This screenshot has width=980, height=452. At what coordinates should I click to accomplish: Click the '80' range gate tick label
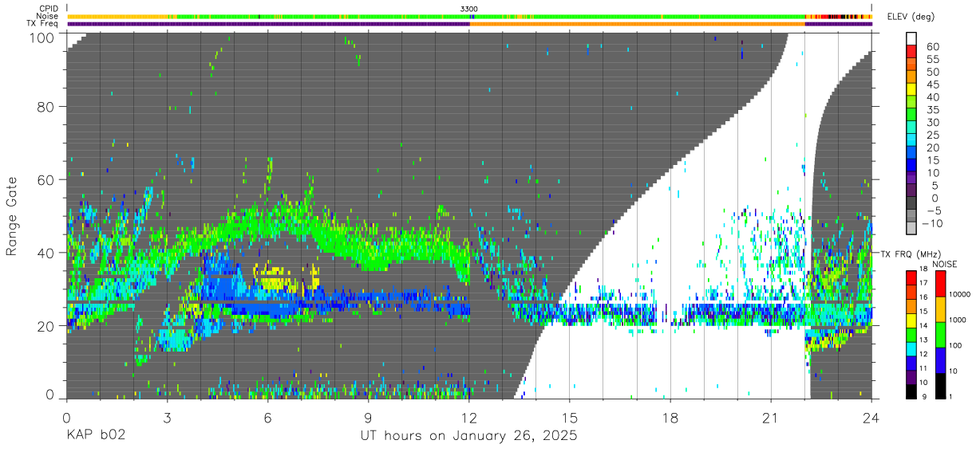click(x=47, y=107)
